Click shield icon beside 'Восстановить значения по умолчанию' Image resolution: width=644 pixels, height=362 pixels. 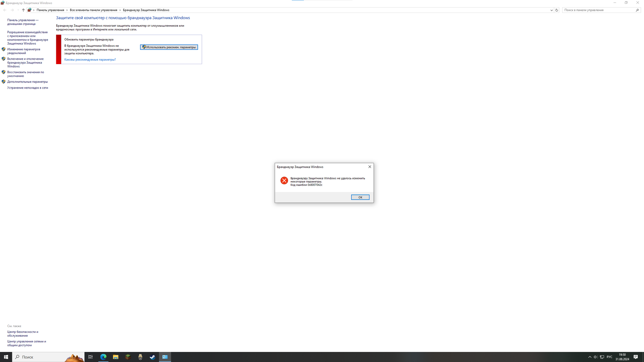point(3,72)
